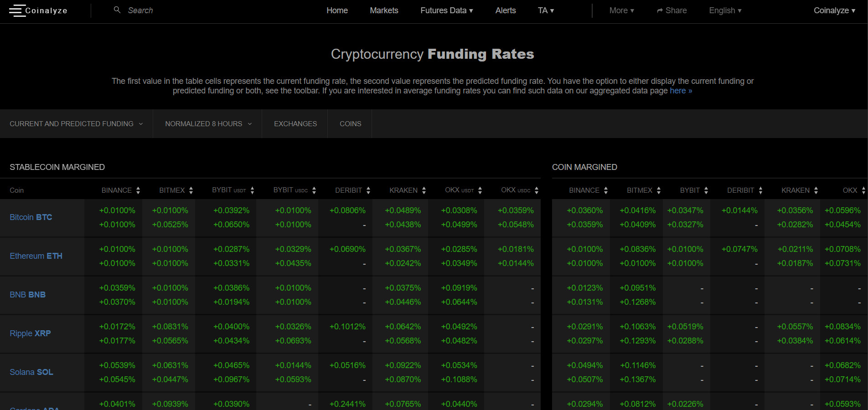Click Solana coin margined Bitmex +0.1146%
The height and width of the screenshot is (410, 868).
(x=637, y=365)
